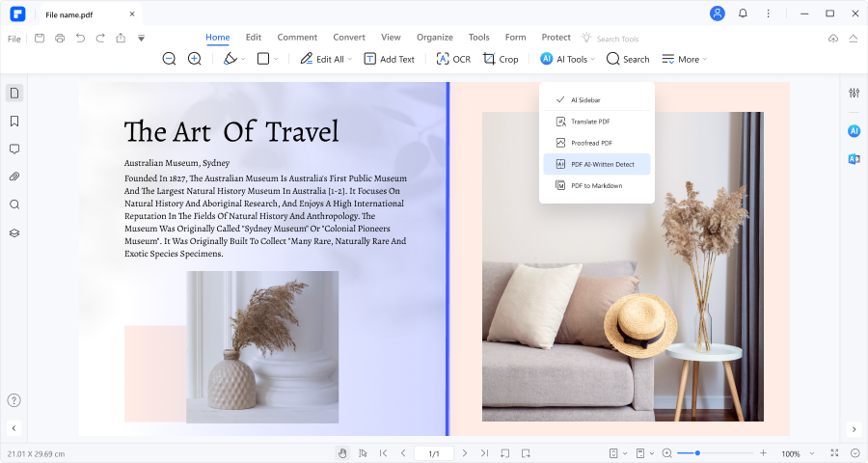Open the Edit All dropdown
868x463 pixels.
[325, 59]
